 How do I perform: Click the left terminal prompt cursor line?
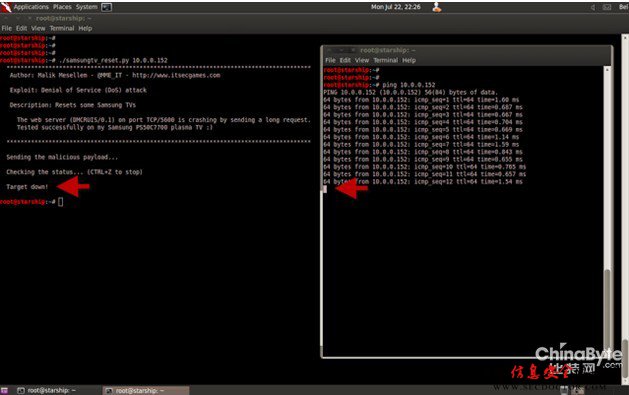[x=31, y=202]
